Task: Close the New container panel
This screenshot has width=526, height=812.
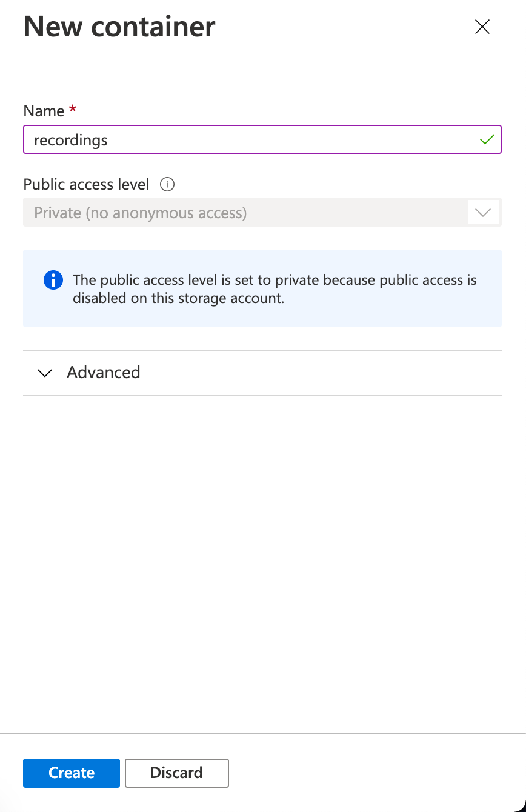Action: coord(482,27)
